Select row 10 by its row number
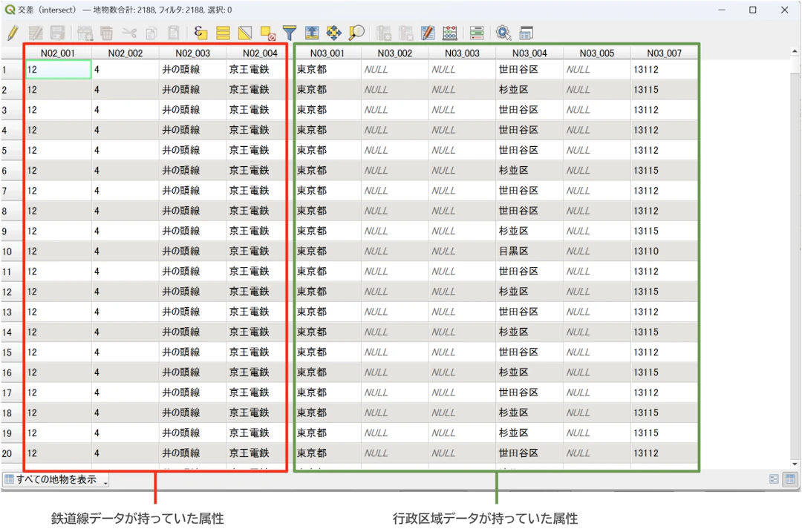 (x=7, y=252)
